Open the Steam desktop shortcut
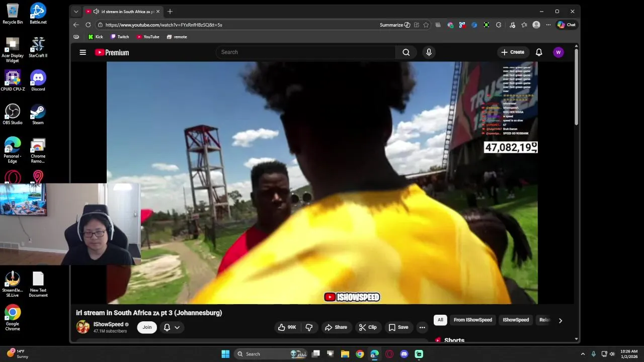 (38, 114)
